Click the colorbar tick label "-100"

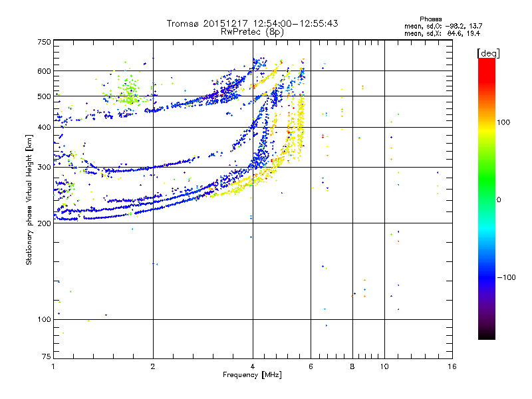[507, 277]
